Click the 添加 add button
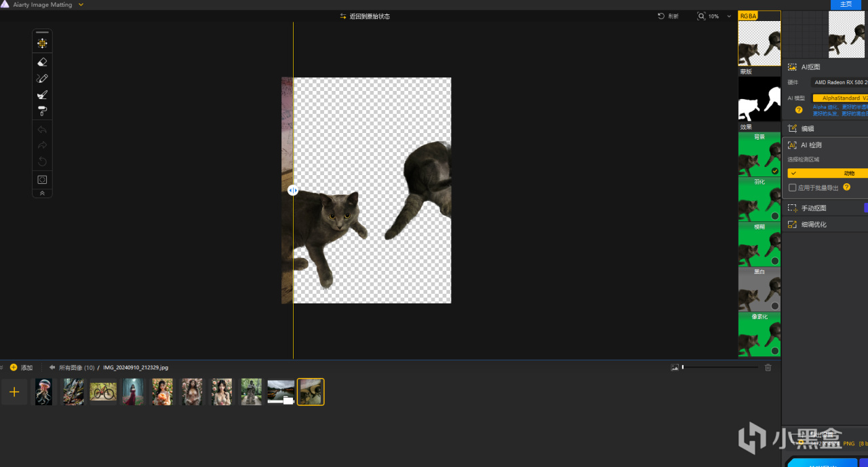The height and width of the screenshot is (467, 868). tap(21, 367)
